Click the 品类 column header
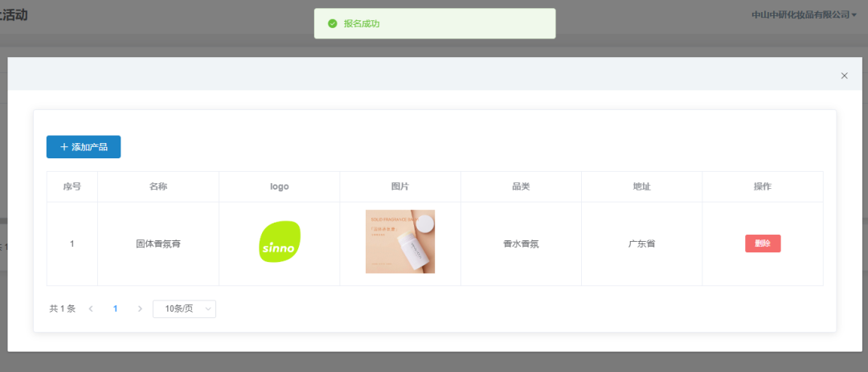 point(521,186)
